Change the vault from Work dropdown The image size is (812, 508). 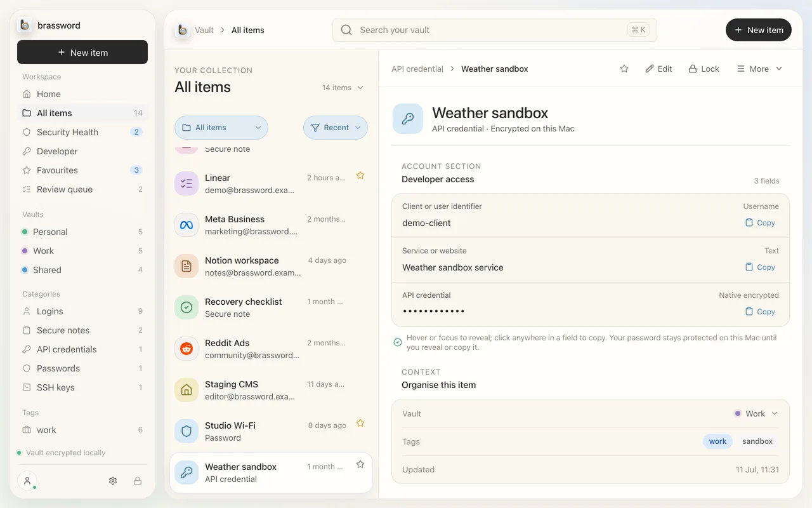(x=756, y=413)
